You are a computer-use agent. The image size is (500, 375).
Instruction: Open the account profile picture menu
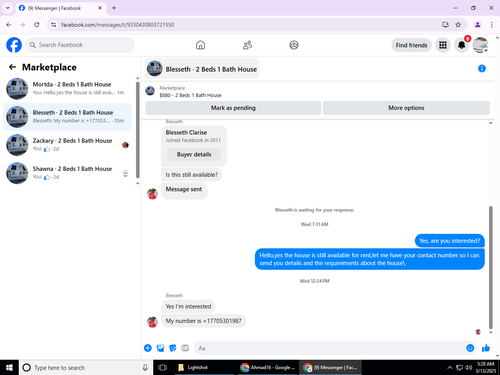point(480,45)
